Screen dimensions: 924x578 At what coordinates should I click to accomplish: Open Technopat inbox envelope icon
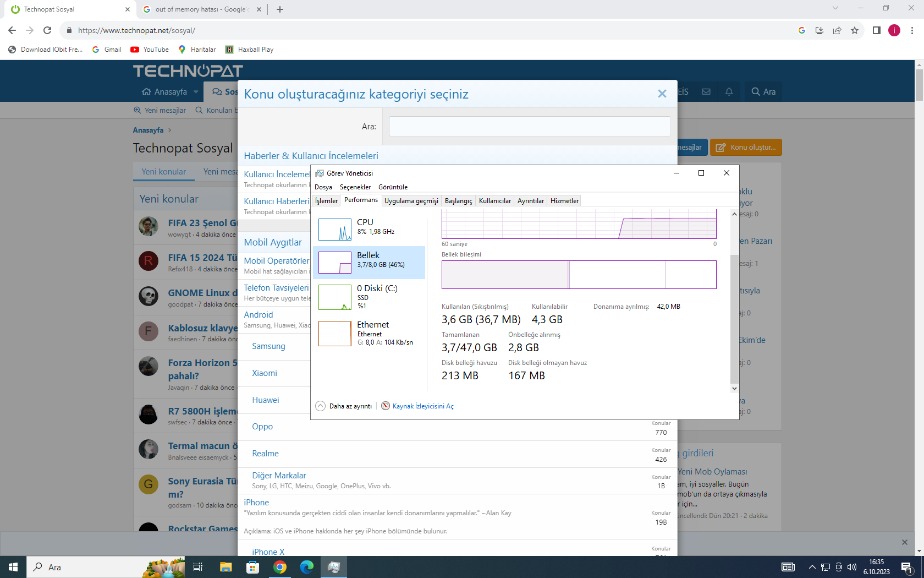coord(706,92)
